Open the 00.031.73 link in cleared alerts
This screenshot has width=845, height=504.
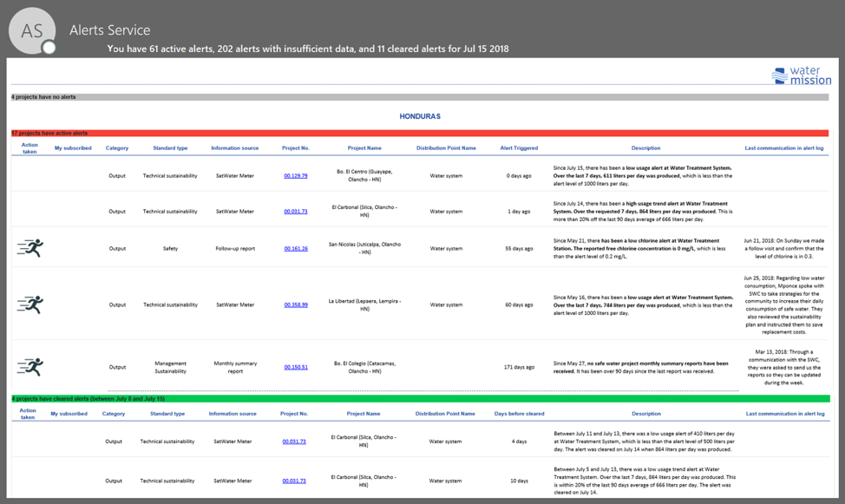[x=296, y=442]
